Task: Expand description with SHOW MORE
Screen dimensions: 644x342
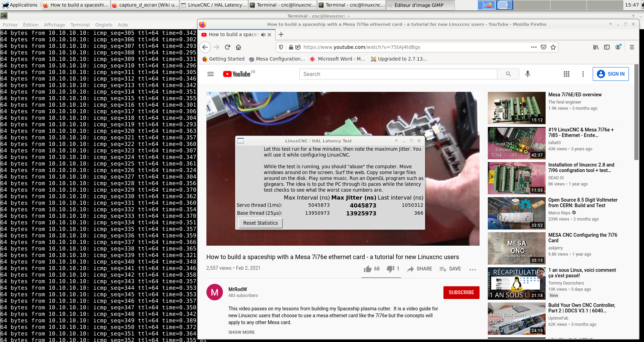Action: (x=241, y=332)
